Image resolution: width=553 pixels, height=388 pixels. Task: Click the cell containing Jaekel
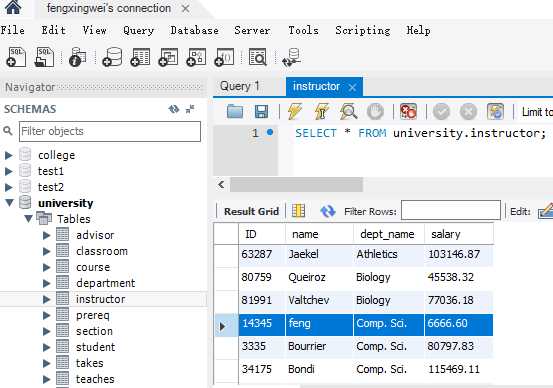pos(319,254)
